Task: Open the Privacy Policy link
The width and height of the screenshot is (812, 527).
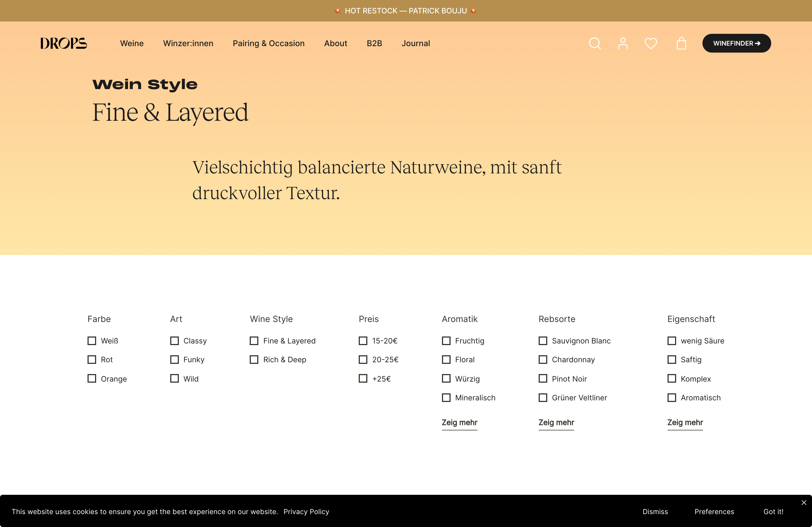Action: coord(306,511)
